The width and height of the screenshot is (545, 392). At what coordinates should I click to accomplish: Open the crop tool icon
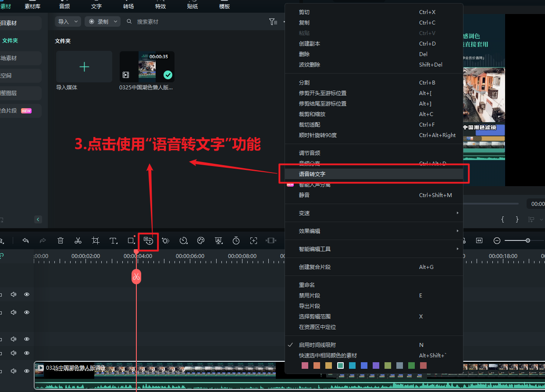[96, 240]
